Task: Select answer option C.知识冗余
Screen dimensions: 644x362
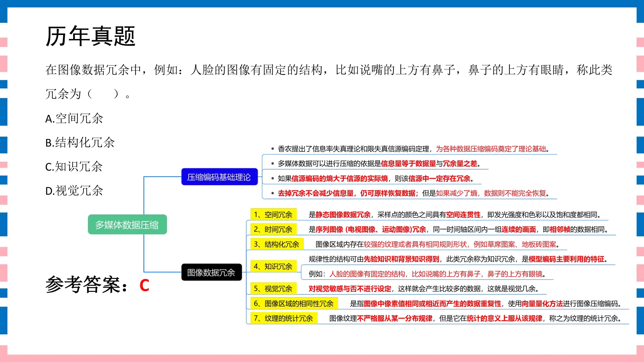Action: (x=74, y=166)
